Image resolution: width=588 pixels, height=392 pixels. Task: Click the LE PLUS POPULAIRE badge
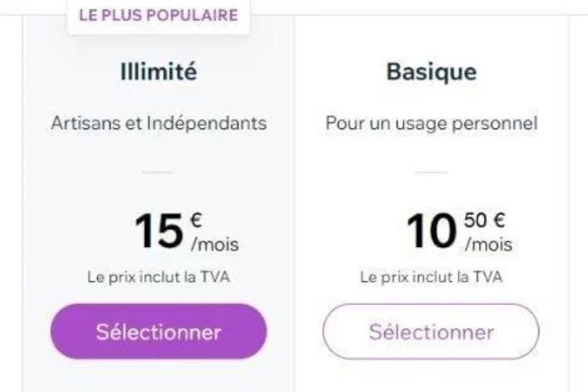click(x=158, y=16)
